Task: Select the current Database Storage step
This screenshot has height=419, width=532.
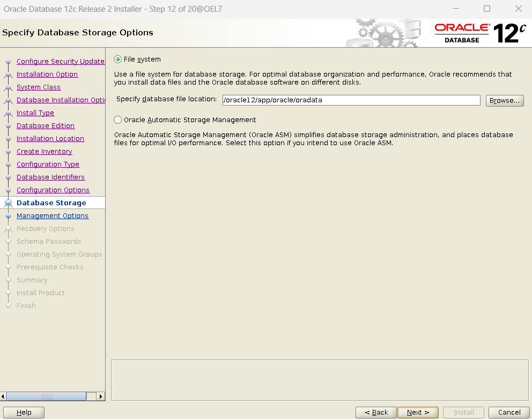Action: pyautogui.click(x=51, y=203)
